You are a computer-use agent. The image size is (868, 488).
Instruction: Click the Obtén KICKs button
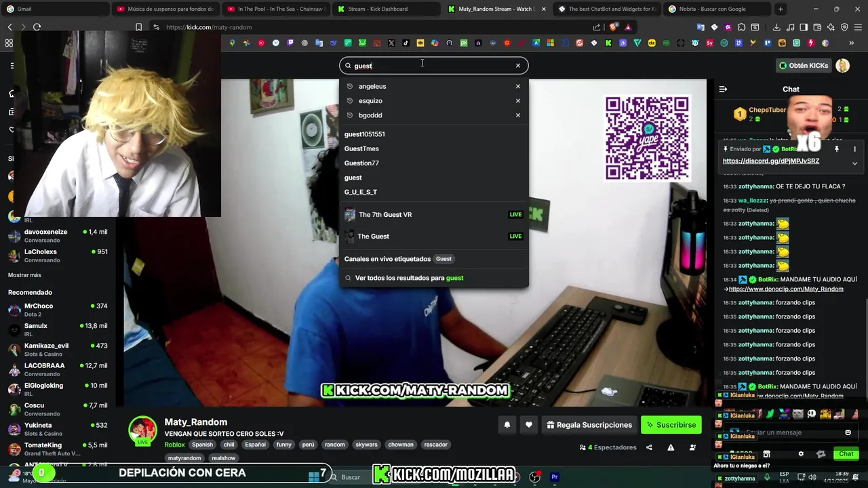[x=804, y=66]
